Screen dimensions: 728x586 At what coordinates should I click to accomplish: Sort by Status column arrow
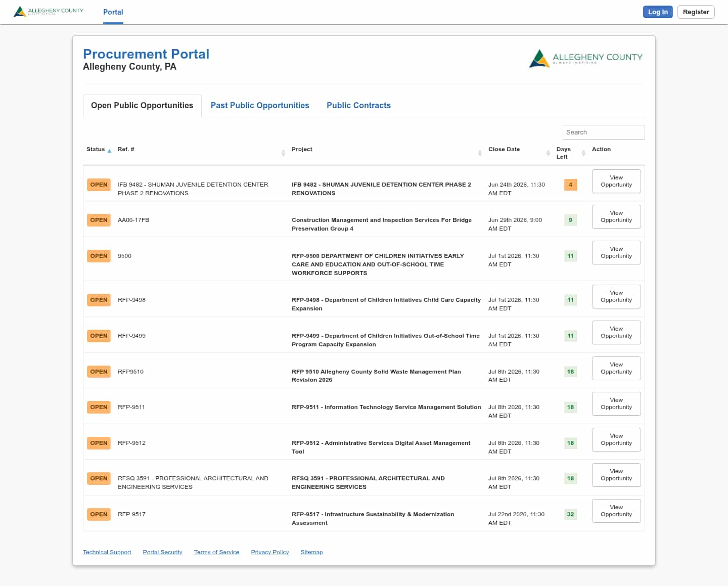point(109,151)
